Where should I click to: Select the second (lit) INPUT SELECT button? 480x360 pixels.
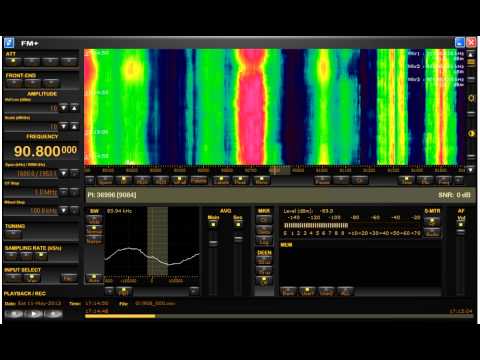32,277
